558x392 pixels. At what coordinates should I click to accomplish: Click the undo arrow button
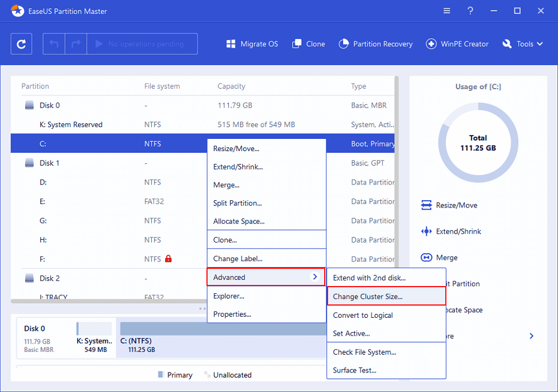tap(54, 44)
